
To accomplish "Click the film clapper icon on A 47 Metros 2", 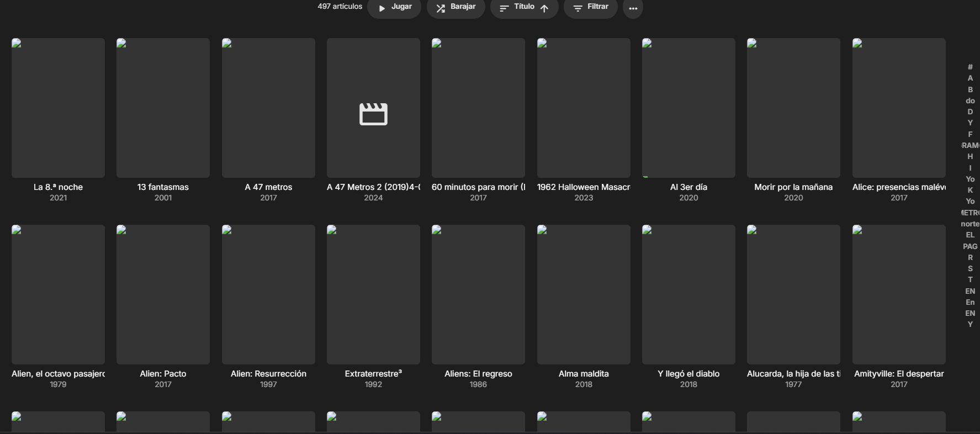I will 373,114.
